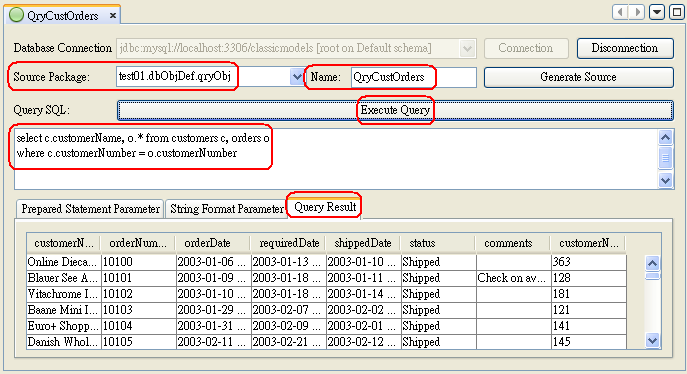Click orderDate cell 2003-01-06
The width and height of the screenshot is (687, 374).
coord(213,262)
